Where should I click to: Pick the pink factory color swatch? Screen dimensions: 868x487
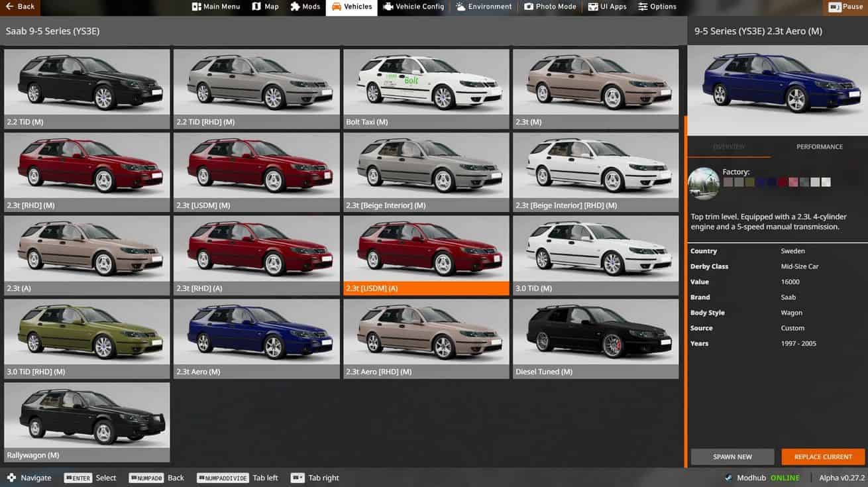click(x=793, y=182)
